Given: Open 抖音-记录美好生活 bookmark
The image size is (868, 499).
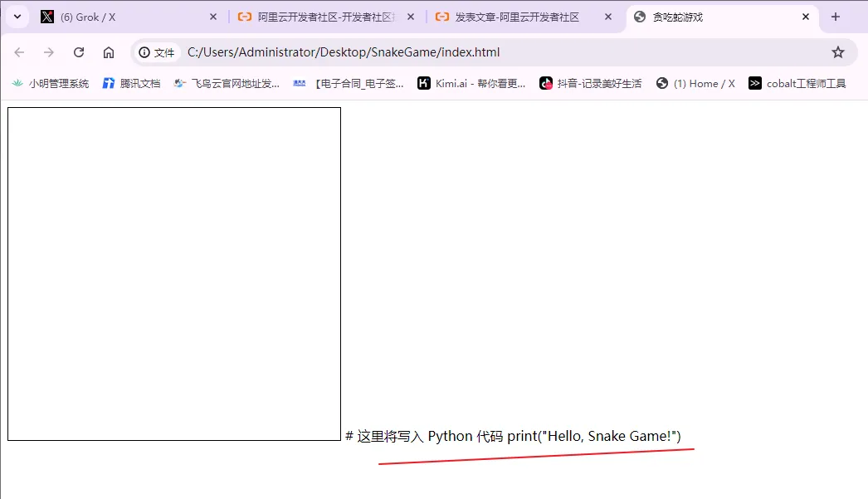Looking at the screenshot, I should 590,84.
